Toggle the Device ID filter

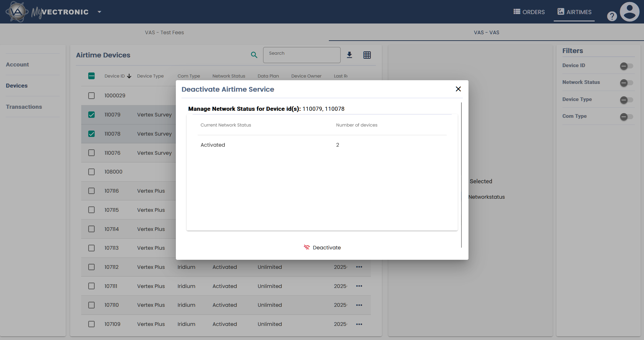(626, 66)
